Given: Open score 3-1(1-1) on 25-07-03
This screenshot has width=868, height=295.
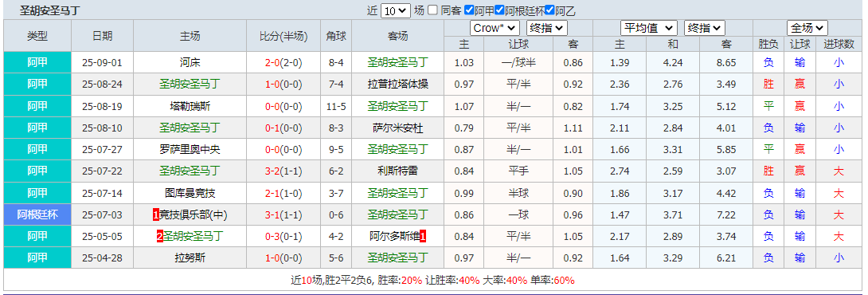Looking at the screenshot, I should (x=283, y=214).
